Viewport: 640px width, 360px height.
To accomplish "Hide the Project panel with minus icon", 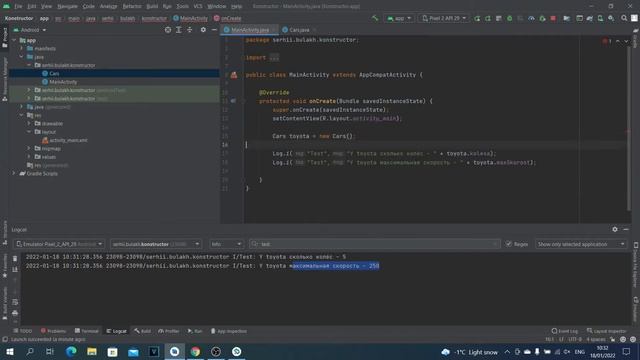I will (x=214, y=30).
